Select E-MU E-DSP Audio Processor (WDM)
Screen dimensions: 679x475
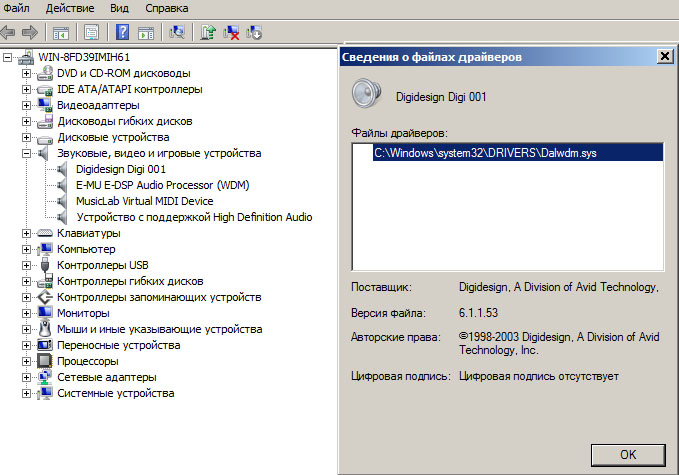[163, 185]
